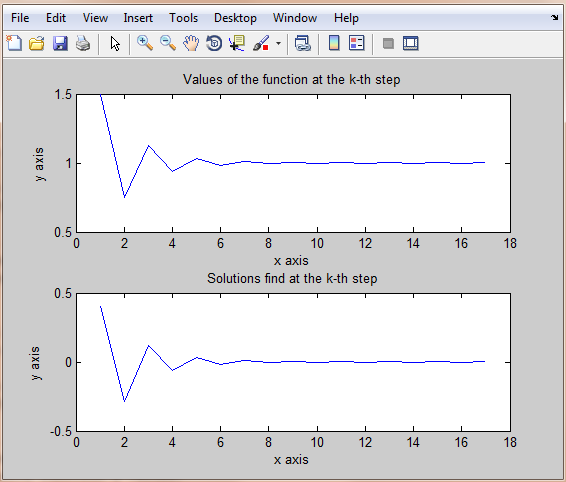Open a file with the folder icon

[x=37, y=43]
